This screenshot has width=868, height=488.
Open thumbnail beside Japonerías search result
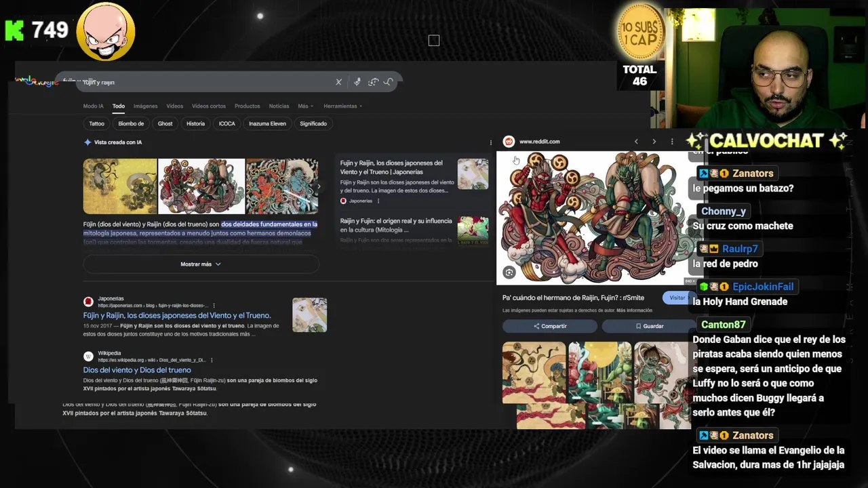pyautogui.click(x=310, y=315)
